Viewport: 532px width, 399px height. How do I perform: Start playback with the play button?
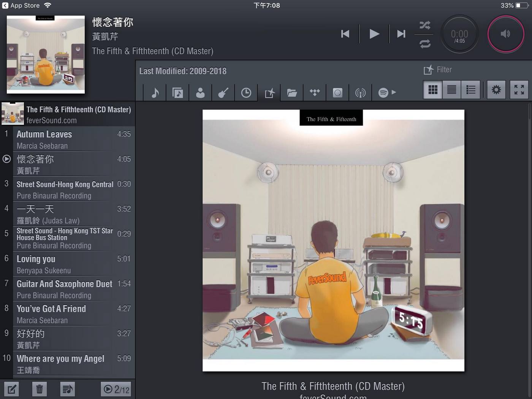coord(374,34)
